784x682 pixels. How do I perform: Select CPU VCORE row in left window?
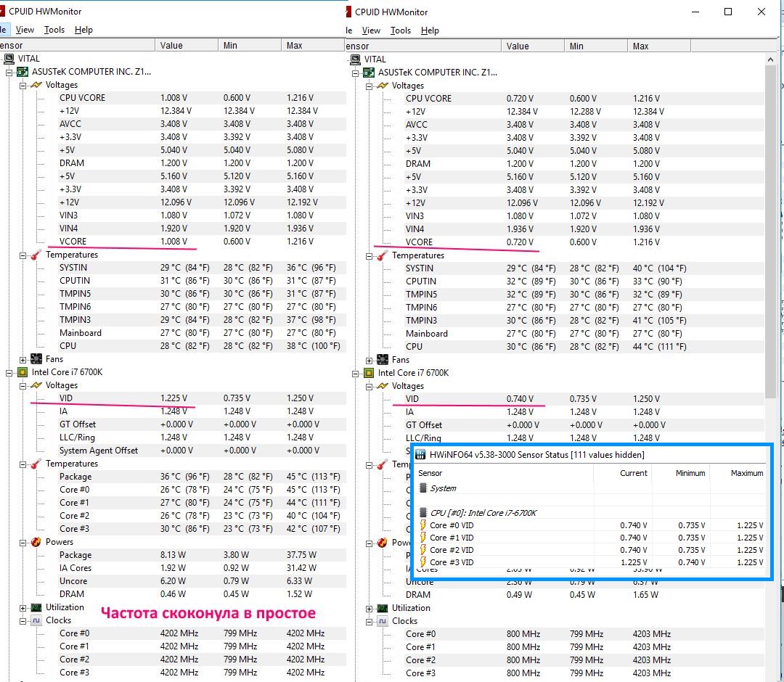tap(202, 98)
